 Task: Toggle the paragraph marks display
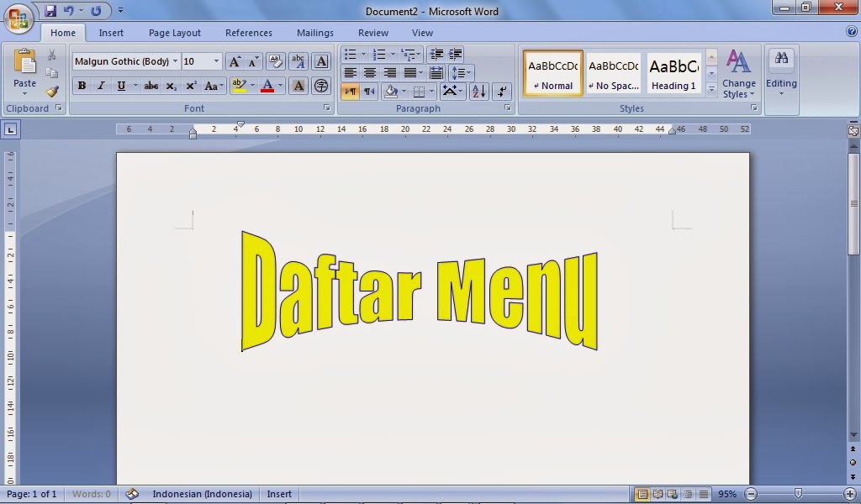tap(350, 92)
